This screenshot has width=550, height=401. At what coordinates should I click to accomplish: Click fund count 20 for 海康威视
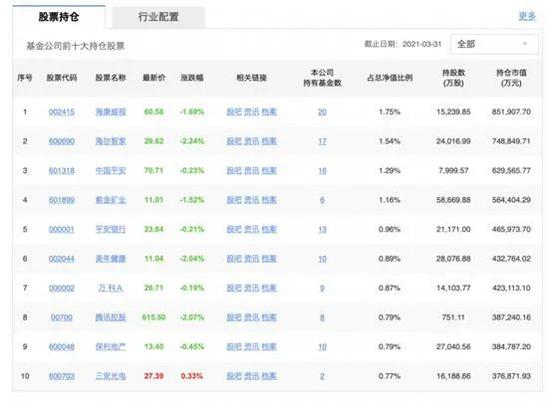tap(322, 112)
